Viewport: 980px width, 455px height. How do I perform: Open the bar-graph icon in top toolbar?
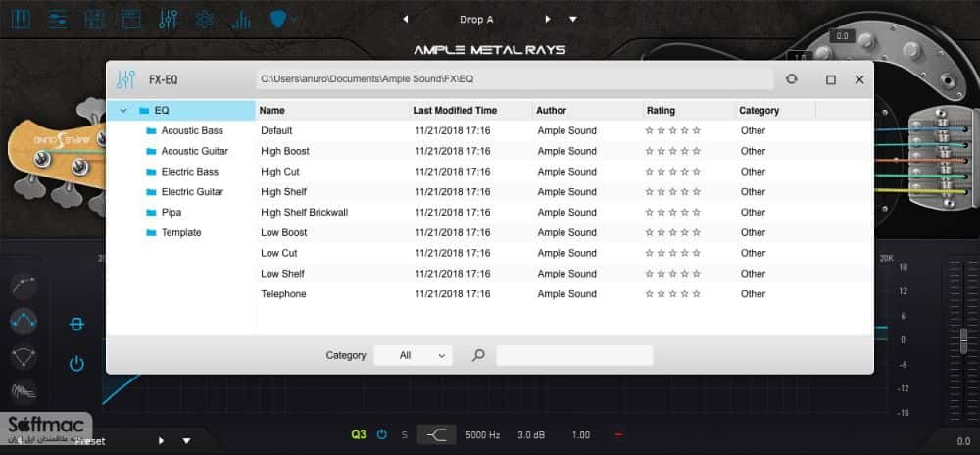[241, 20]
